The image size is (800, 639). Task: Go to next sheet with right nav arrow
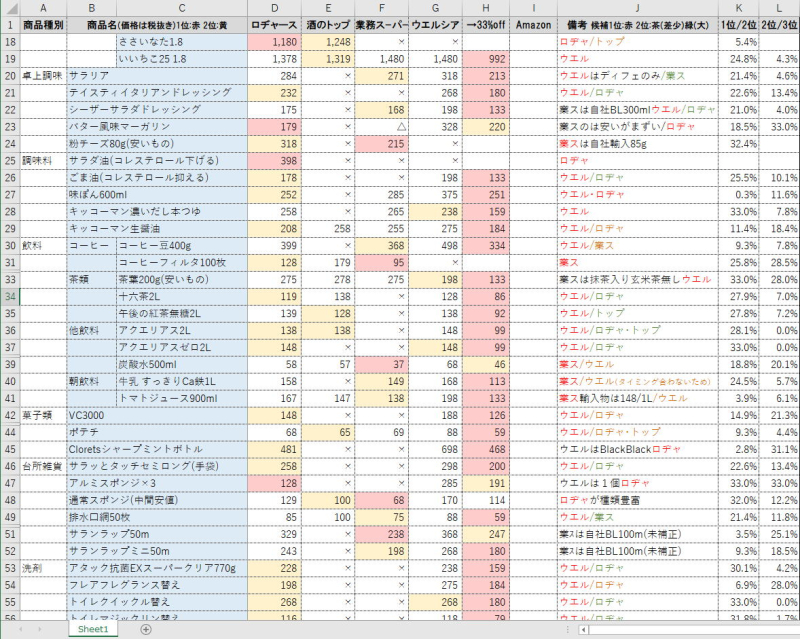[x=39, y=629]
